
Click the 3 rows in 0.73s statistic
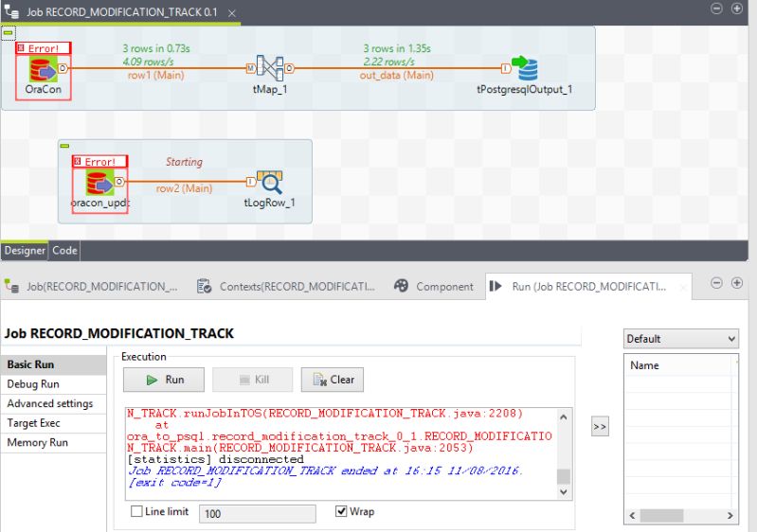pos(156,48)
